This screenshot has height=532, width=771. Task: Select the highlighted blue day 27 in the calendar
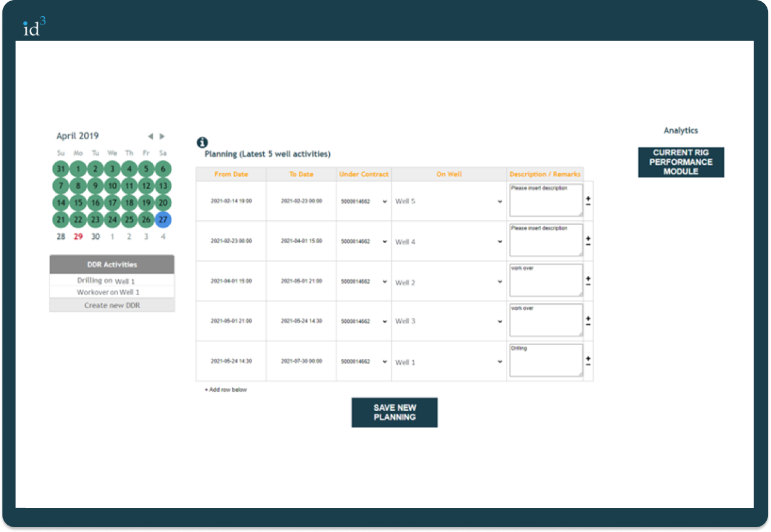tap(163, 220)
